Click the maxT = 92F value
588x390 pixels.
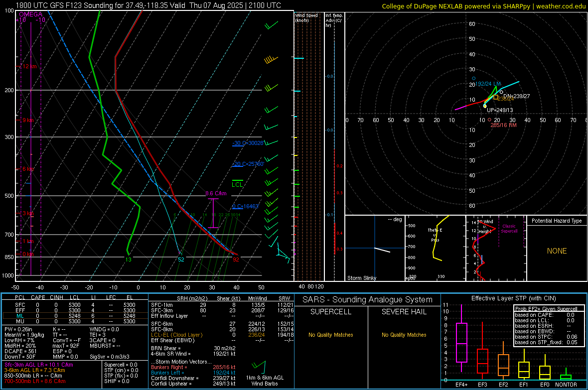66,346
